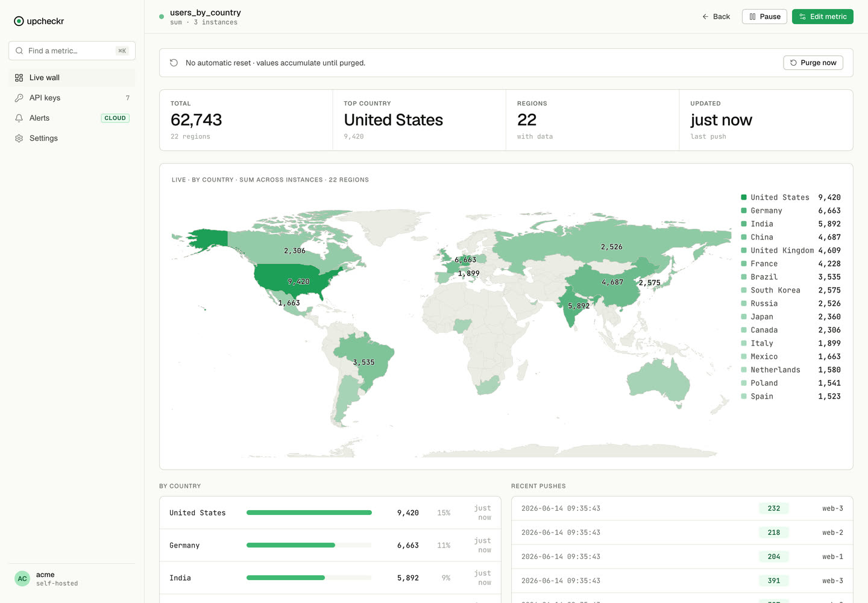Image resolution: width=868 pixels, height=603 pixels.
Task: Click the 232 push value badge
Action: tap(774, 508)
